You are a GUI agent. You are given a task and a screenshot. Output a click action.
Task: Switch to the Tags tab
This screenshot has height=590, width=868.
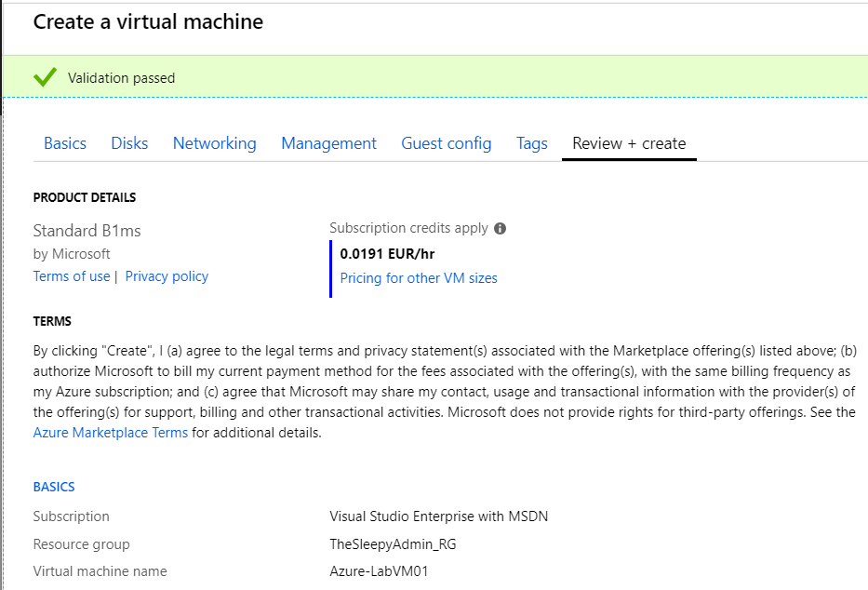(x=531, y=143)
